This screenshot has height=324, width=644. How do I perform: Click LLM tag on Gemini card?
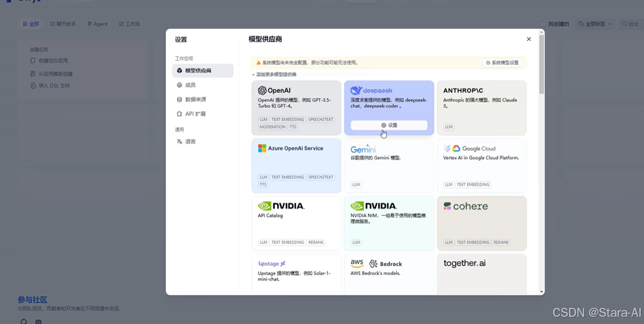[x=356, y=185]
